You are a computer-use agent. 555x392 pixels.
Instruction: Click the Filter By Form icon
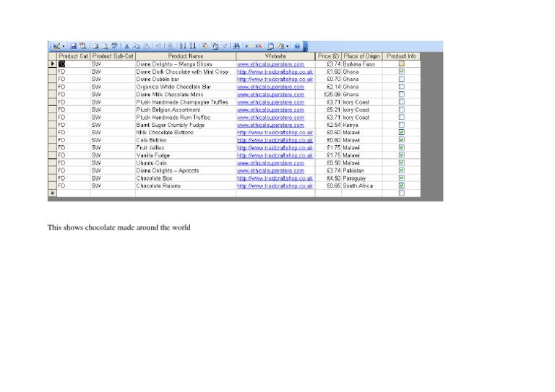point(215,46)
